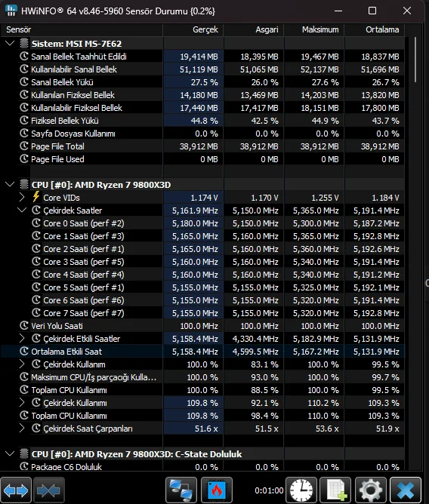Expand Çekirdek Saat Çarpanları row
The image size is (429, 504).
[22, 428]
